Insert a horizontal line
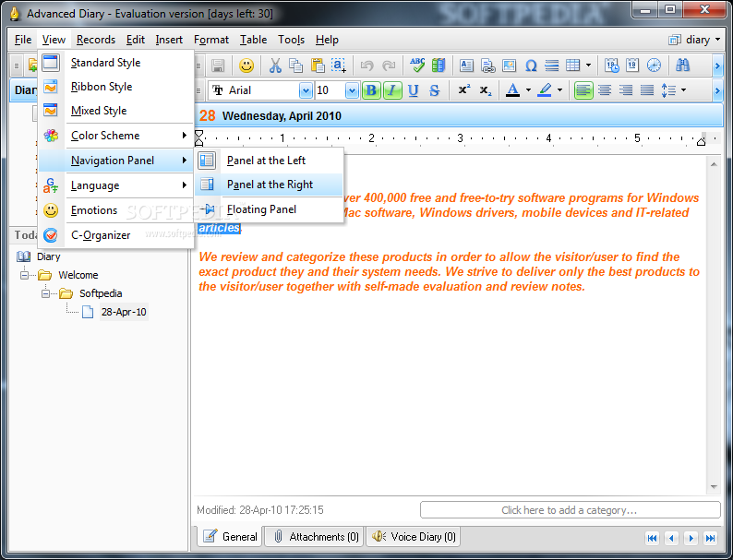The image size is (733, 560). click(552, 66)
